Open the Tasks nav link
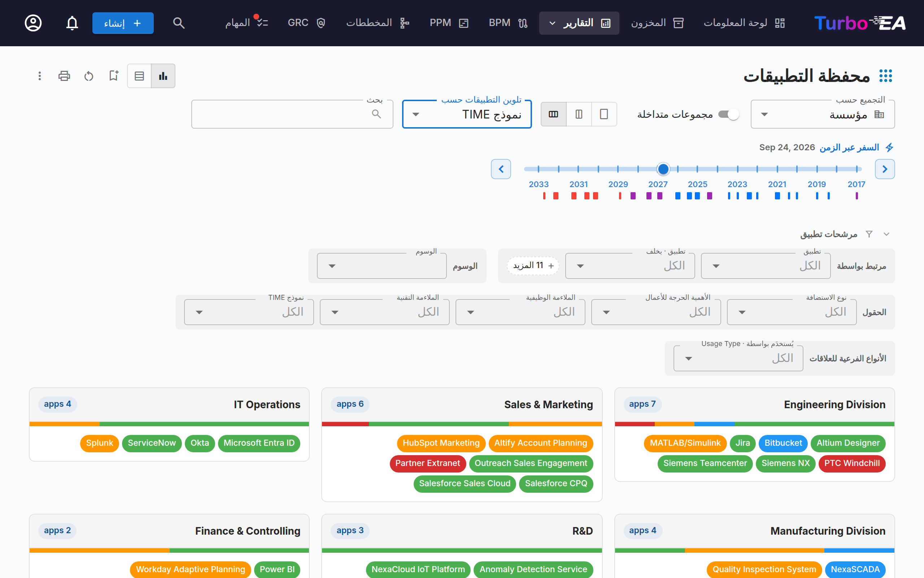Screen dimensions: 924x578 tap(246, 23)
